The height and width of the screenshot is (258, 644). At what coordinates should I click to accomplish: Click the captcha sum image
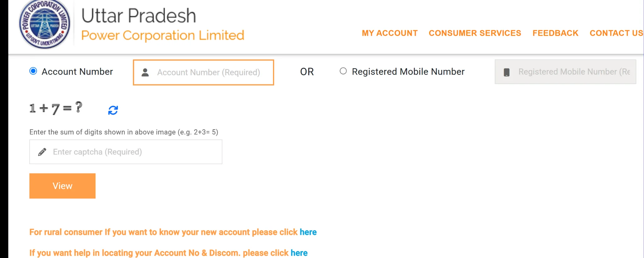coord(56,108)
